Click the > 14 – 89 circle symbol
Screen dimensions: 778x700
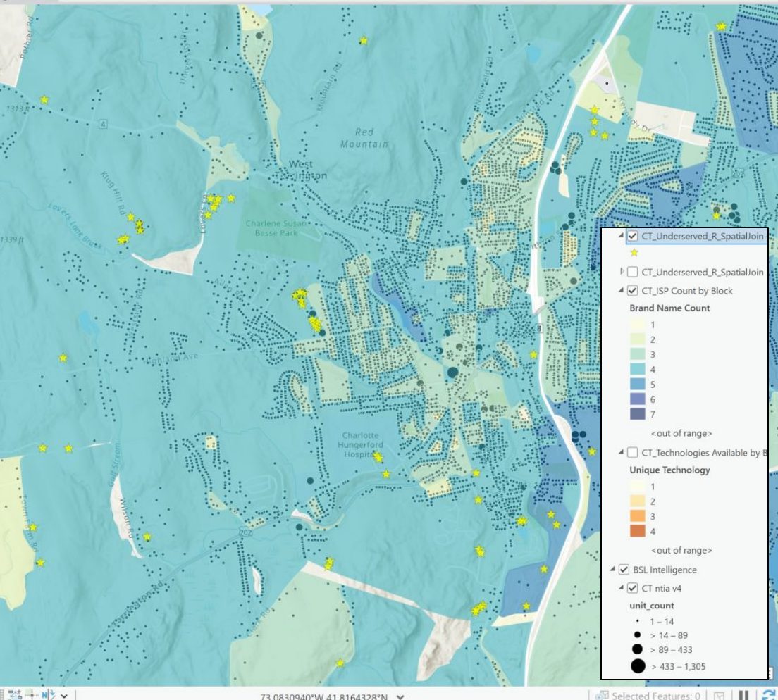pos(638,635)
